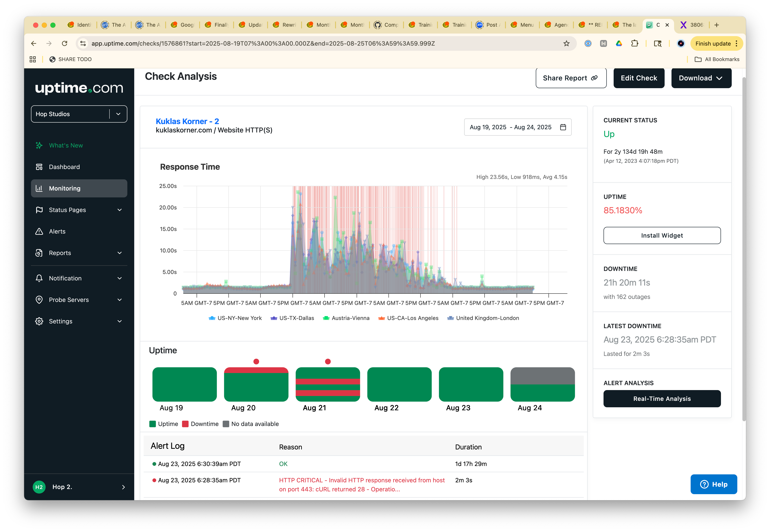Image resolution: width=770 pixels, height=532 pixels.
Task: Click the Share Report button
Action: click(x=571, y=78)
